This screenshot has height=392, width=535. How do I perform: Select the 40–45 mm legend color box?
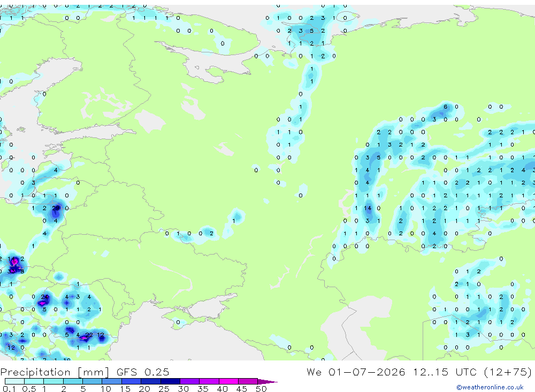(x=228, y=381)
